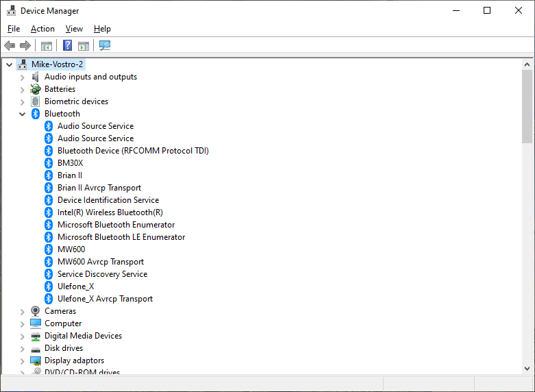
Task: Click the Scan for hardware changes icon
Action: (105, 45)
